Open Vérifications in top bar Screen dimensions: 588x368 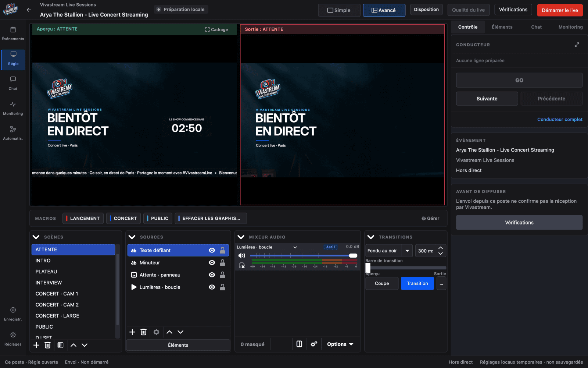513,10
